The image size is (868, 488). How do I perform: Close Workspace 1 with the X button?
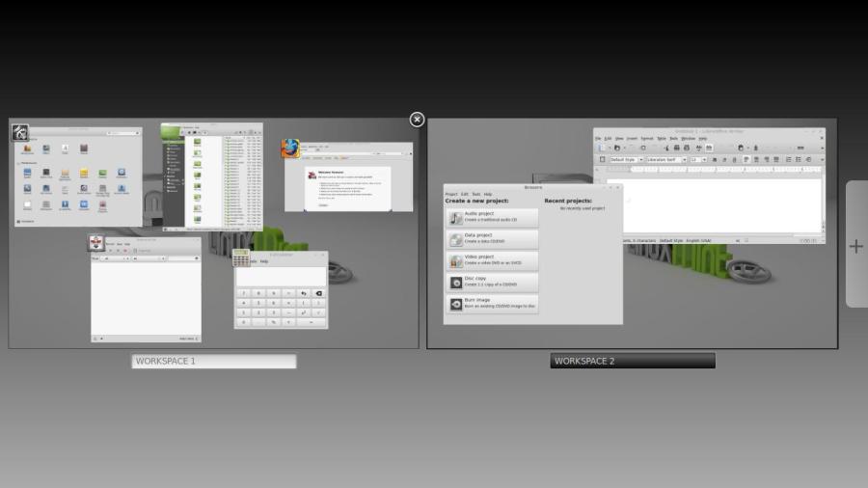(x=417, y=120)
